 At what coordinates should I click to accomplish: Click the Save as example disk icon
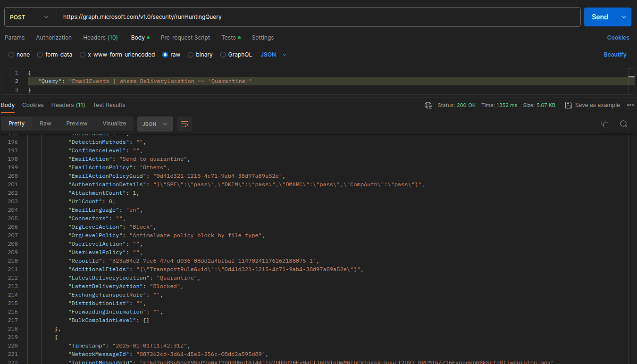pos(569,105)
